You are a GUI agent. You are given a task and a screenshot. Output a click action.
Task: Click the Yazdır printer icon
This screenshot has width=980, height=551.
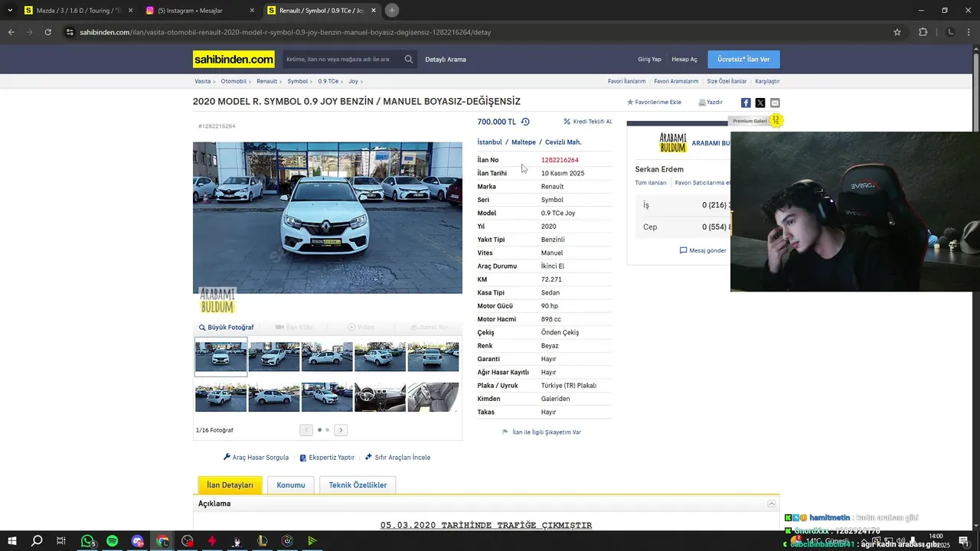tap(702, 102)
